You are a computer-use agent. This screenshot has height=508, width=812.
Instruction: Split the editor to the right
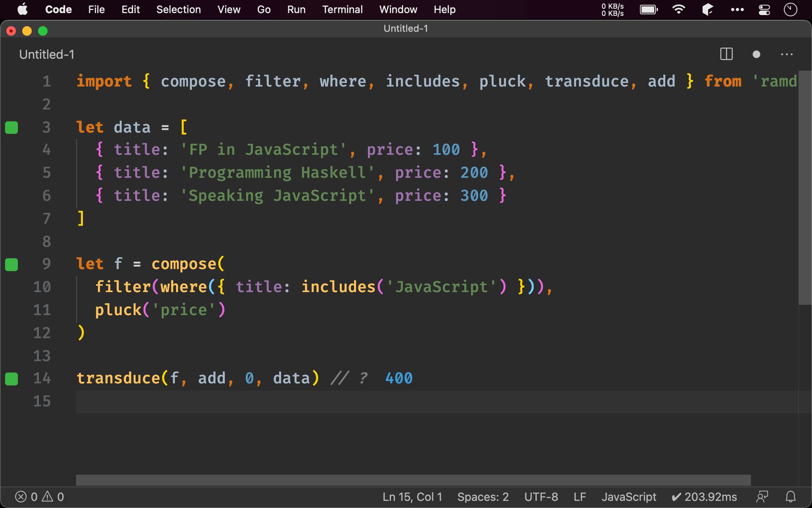click(726, 54)
